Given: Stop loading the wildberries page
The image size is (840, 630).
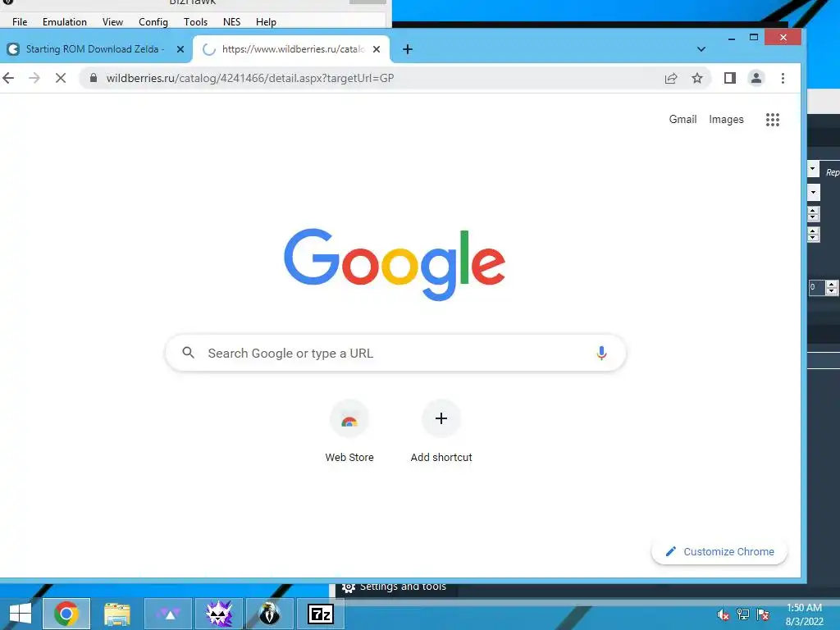Looking at the screenshot, I should click(x=61, y=78).
